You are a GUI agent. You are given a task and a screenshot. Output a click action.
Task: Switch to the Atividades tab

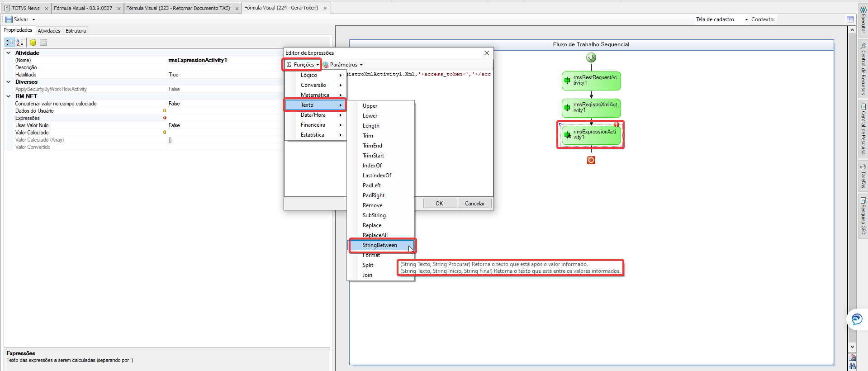[x=49, y=31]
